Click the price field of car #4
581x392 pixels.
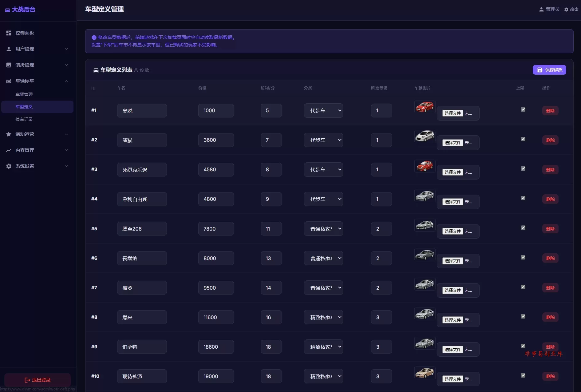(216, 199)
